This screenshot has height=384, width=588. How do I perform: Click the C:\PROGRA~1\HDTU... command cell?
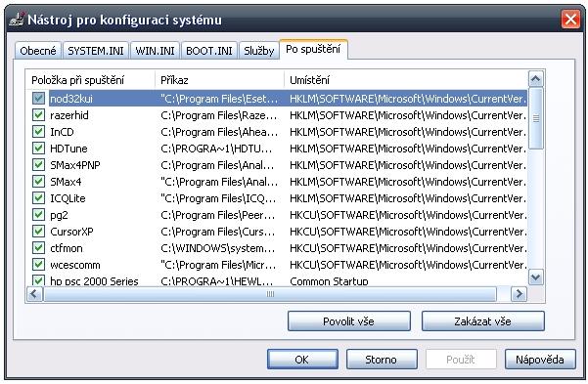[x=216, y=149]
